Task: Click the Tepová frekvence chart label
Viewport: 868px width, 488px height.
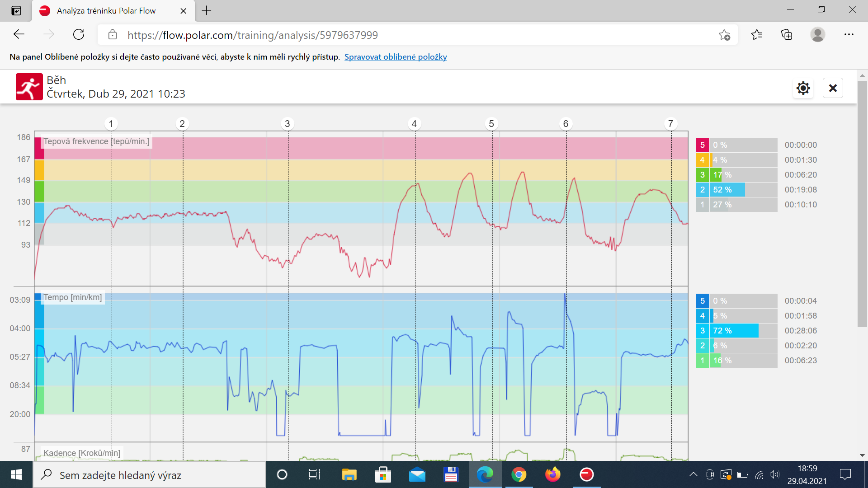Action: tap(96, 141)
